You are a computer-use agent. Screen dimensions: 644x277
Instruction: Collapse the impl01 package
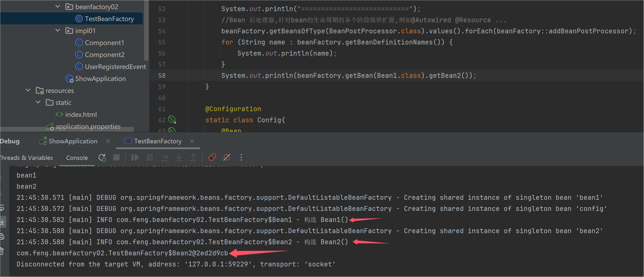click(x=58, y=30)
